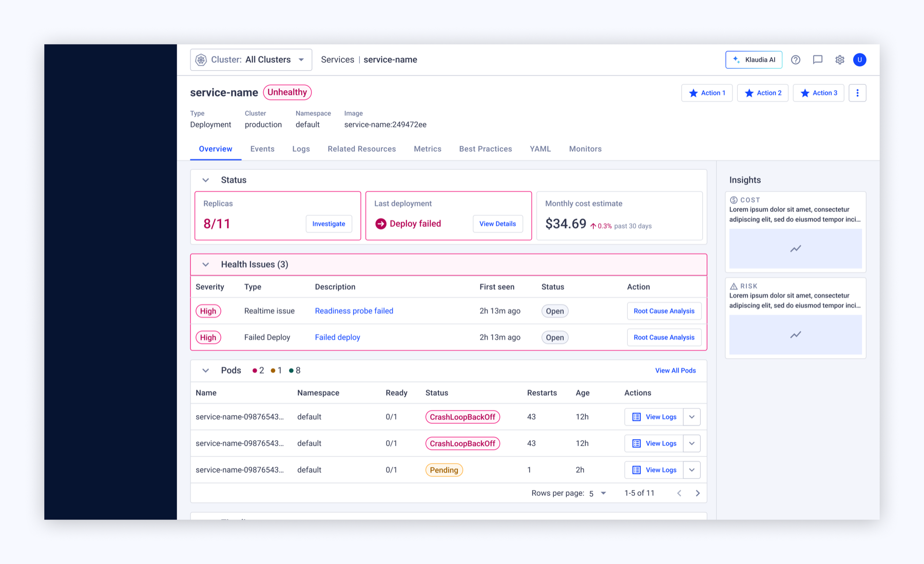Open the Related Resources tab
This screenshot has height=564, width=924.
[x=362, y=149]
